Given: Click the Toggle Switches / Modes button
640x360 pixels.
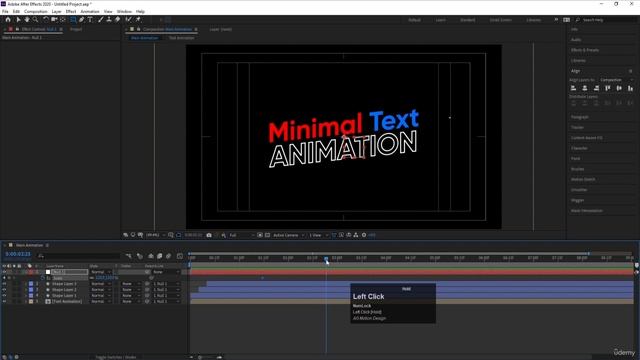Looking at the screenshot, I should pyautogui.click(x=116, y=357).
